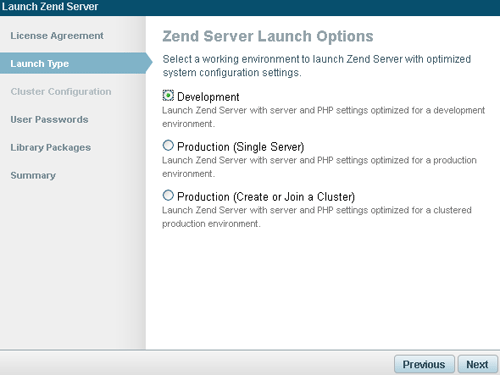Open the License Agreement step
This screenshot has width=500, height=375.
pos(57,36)
